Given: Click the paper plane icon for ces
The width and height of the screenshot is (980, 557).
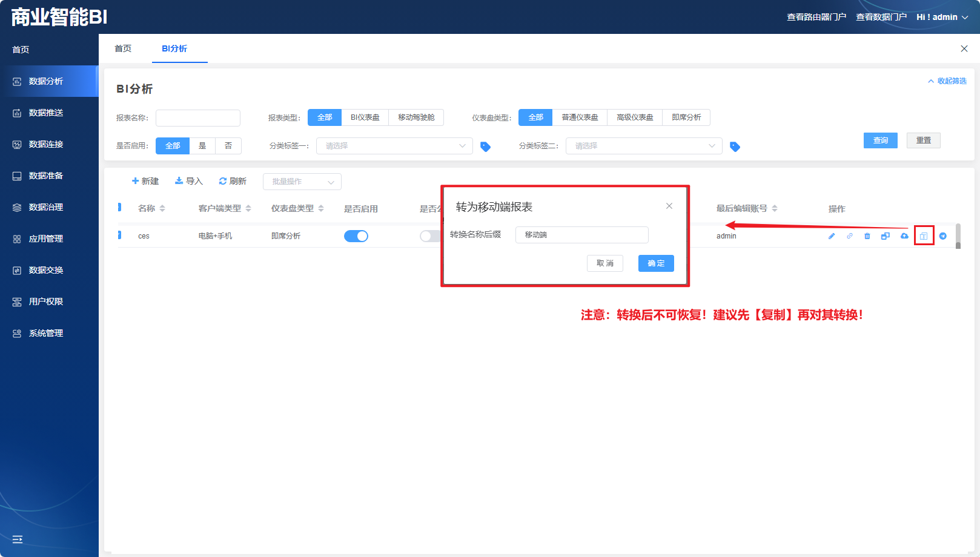Looking at the screenshot, I should click(x=943, y=236).
